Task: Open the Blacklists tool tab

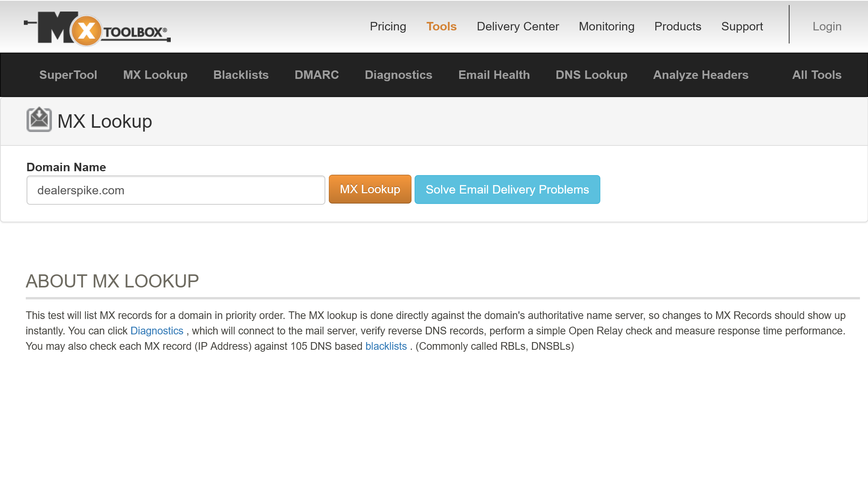Action: point(241,75)
